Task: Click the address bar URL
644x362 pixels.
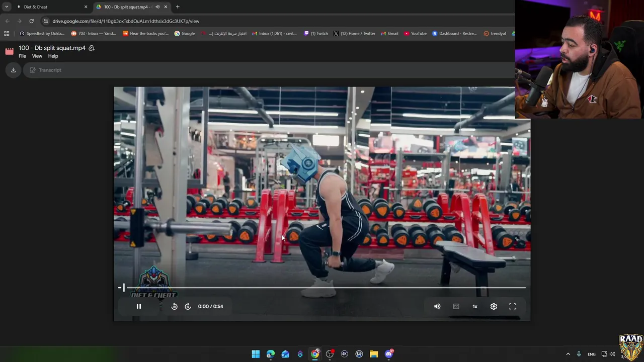Action: (x=126, y=21)
